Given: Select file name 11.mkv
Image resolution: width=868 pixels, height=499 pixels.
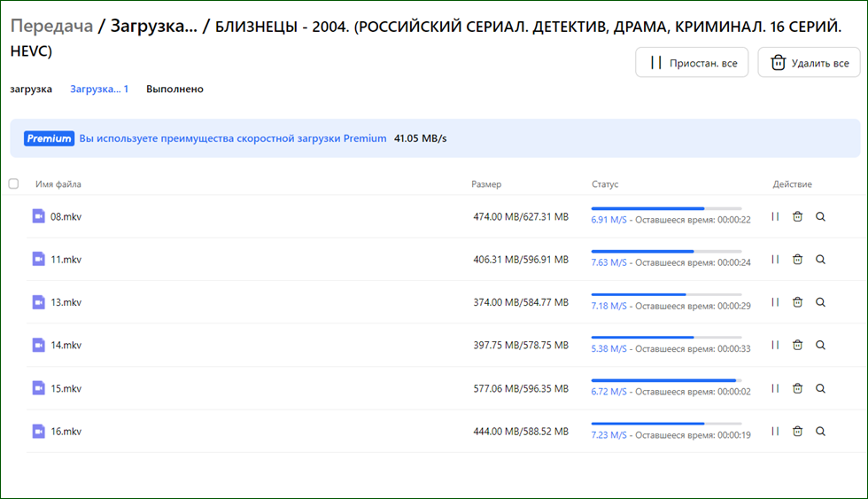Looking at the screenshot, I should (x=66, y=259).
